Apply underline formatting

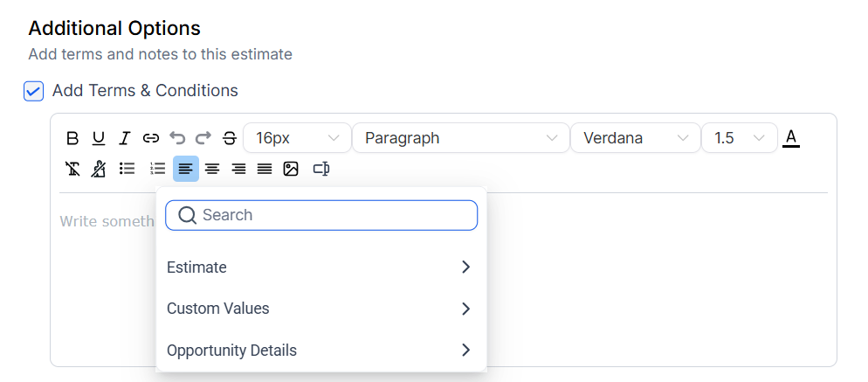(x=99, y=138)
